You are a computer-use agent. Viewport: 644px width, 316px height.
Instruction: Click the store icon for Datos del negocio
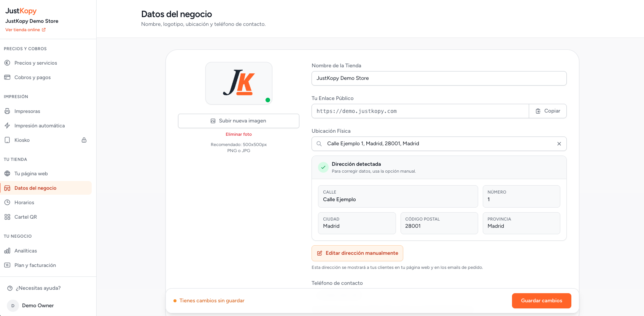point(7,188)
